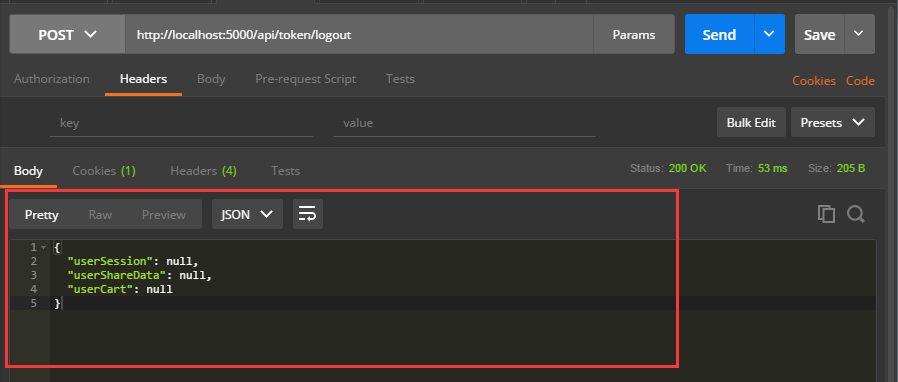Image resolution: width=898 pixels, height=382 pixels.
Task: View response Headers (4) tab
Action: (x=204, y=171)
